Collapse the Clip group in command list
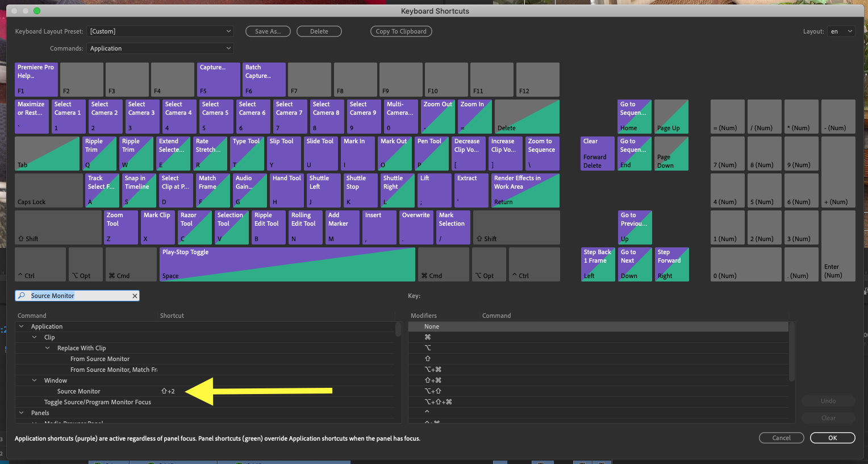This screenshot has height=464, width=868. click(35, 337)
